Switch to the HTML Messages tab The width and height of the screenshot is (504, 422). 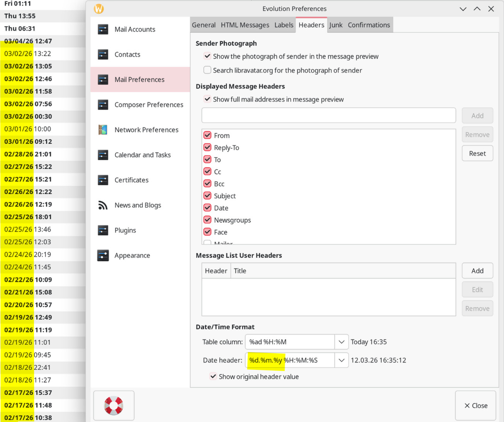(245, 25)
